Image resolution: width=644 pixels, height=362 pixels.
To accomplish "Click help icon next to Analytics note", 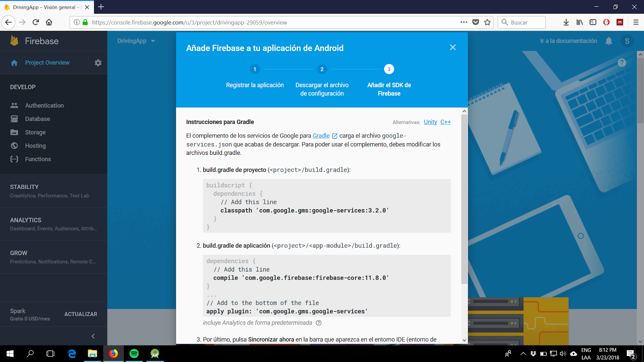I will pos(319,323).
